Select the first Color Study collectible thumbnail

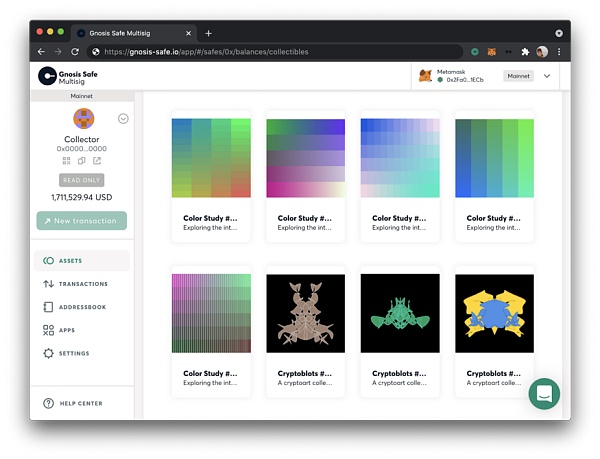(211, 158)
